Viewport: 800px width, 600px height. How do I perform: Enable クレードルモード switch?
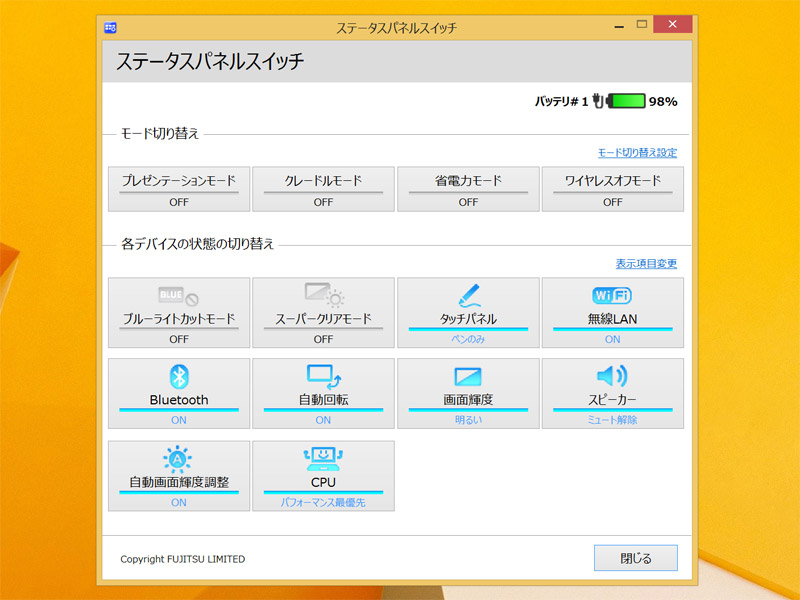pyautogui.click(x=323, y=189)
